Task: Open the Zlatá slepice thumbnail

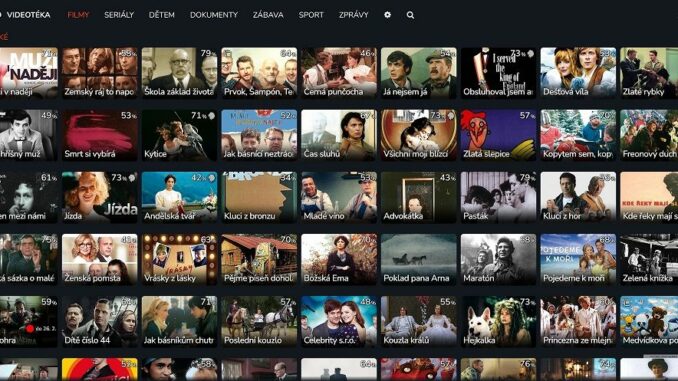Action: click(x=498, y=135)
